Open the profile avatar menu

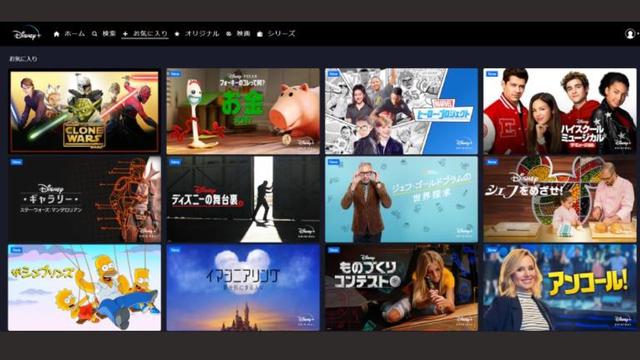coord(630,33)
